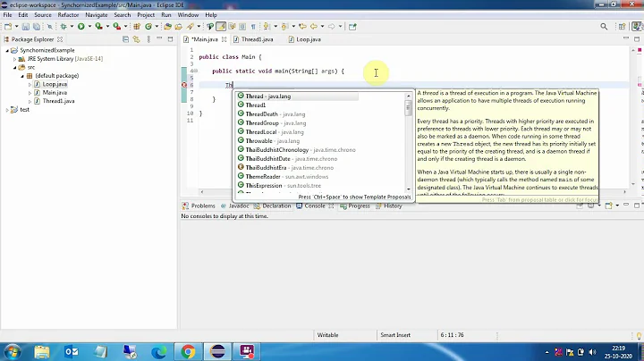Viewport: 644px width, 361px height.
Task: Click the Next Annotation arrow icon
Action: [267, 27]
